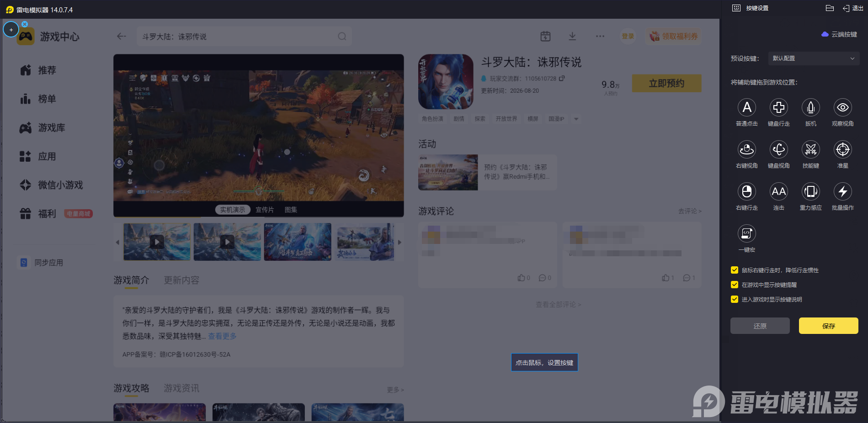Viewport: 868px width, 423px height.
Task: Switch to the 游戏简介 tab
Action: point(131,280)
